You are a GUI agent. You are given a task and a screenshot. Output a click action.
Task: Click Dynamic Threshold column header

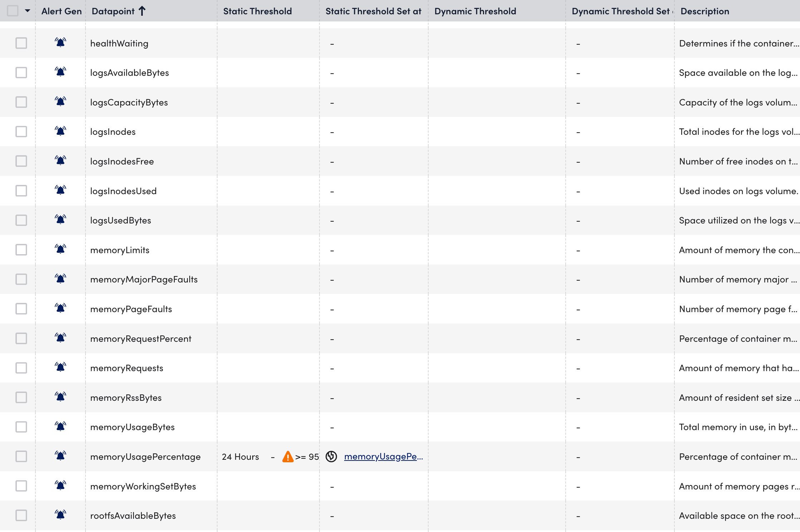click(x=475, y=11)
